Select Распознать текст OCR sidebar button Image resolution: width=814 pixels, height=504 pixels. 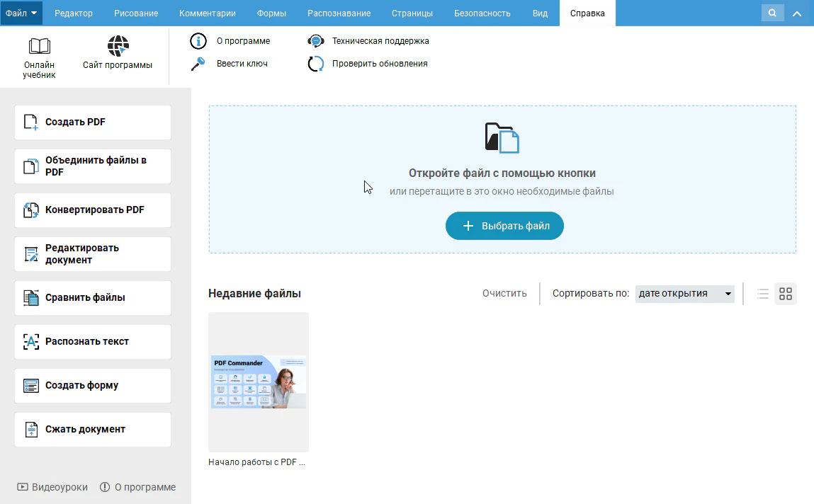93,342
